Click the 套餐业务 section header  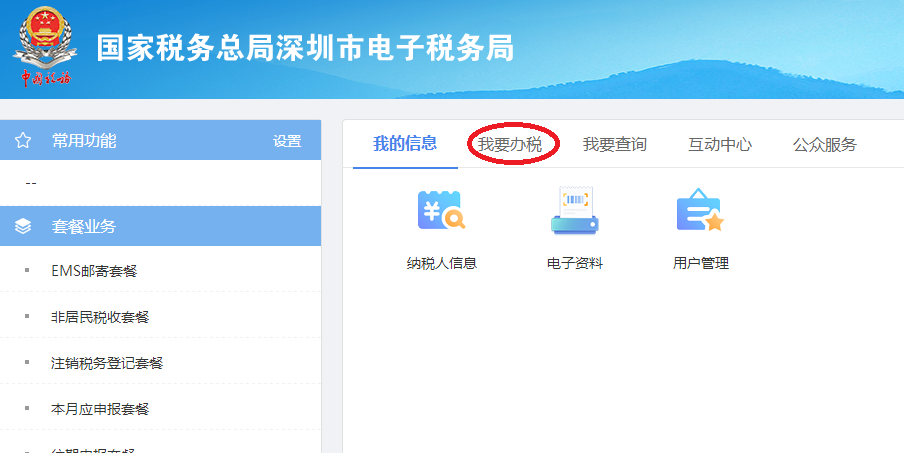tap(160, 226)
